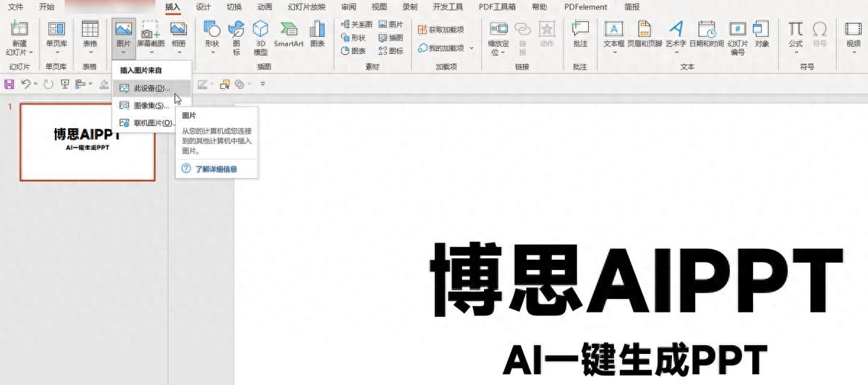Click 图表 in the 素材 group
The width and height of the screenshot is (868, 385).
pos(354,51)
